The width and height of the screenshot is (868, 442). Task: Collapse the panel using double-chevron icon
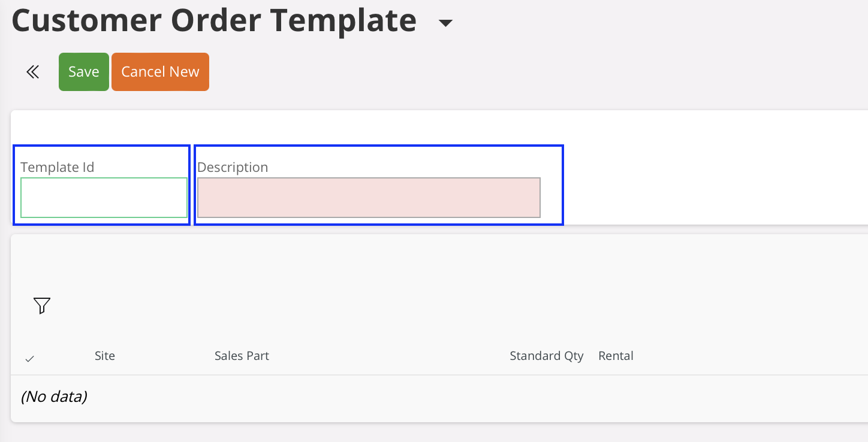(x=32, y=72)
